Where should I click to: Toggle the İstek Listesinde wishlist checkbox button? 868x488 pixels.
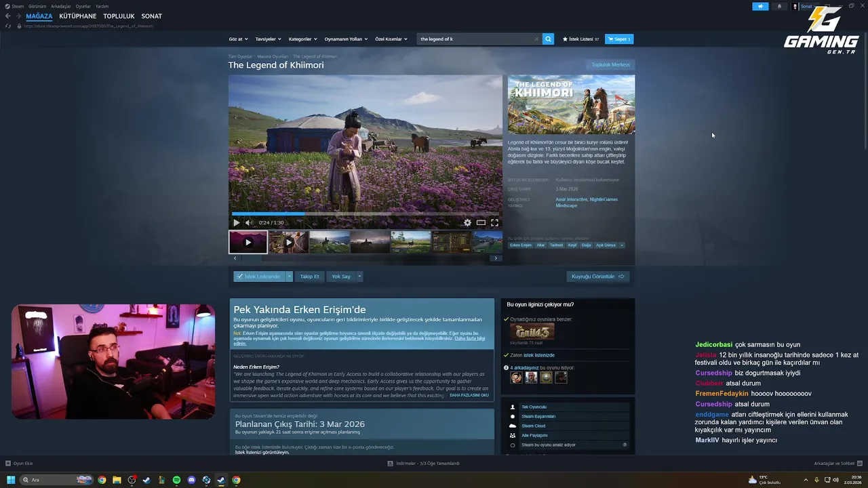[x=259, y=277]
